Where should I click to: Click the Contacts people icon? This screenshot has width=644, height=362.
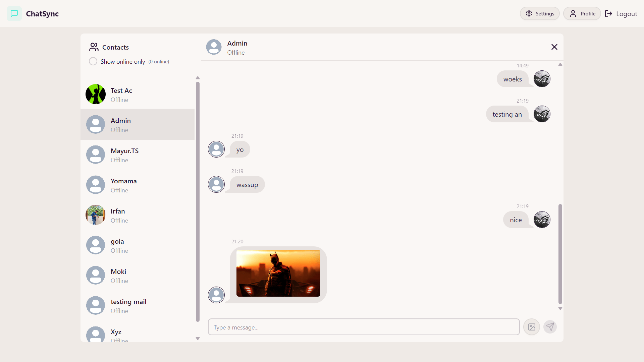(x=94, y=47)
